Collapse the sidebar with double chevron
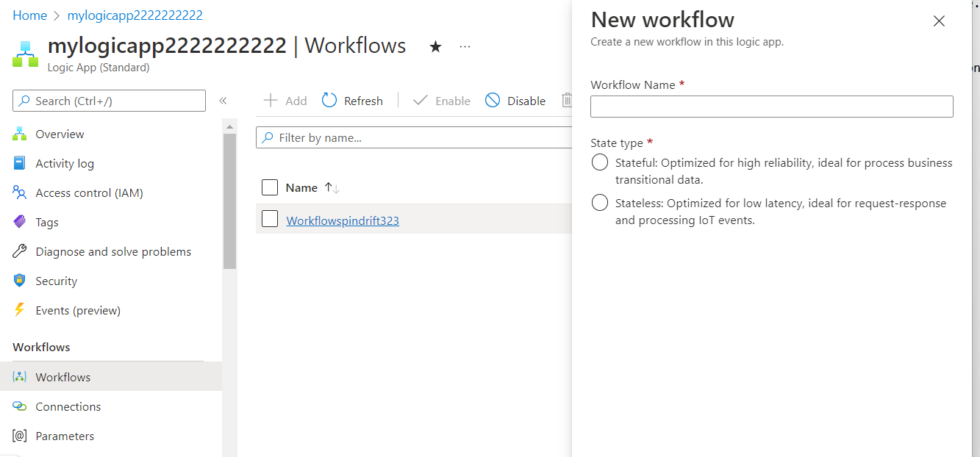This screenshot has width=980, height=457. pyautogui.click(x=223, y=101)
